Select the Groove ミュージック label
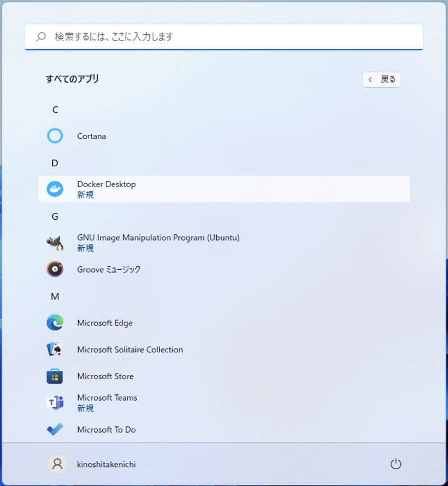The height and width of the screenshot is (486, 448). click(109, 269)
